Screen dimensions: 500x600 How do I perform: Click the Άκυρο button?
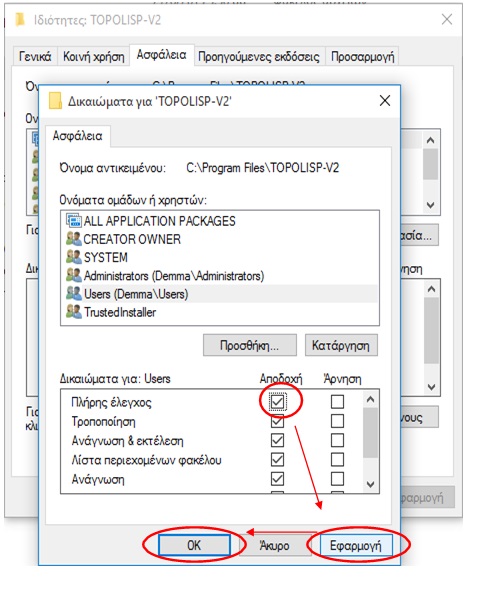274,545
